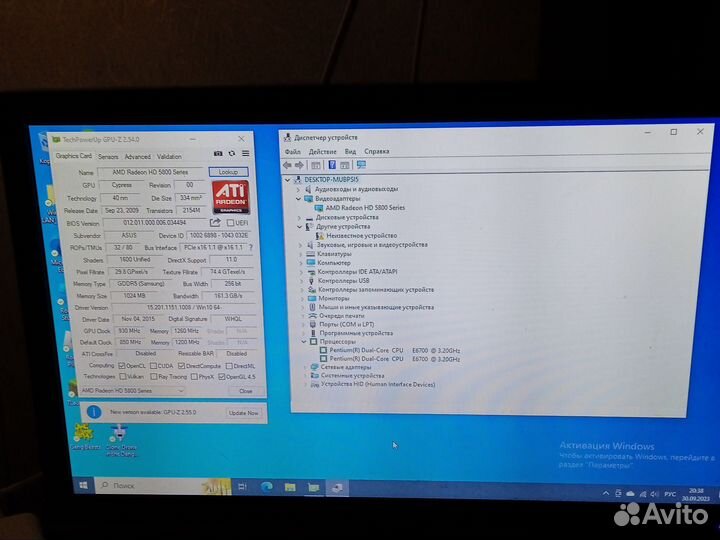Viewport: 720px width, 540px height.
Task: Click the Device Manager taskbar icon
Action: pos(338,488)
